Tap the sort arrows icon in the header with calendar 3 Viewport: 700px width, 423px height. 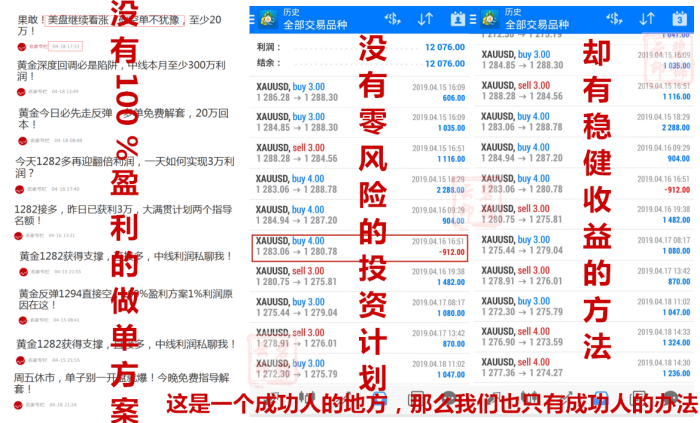(x=646, y=19)
